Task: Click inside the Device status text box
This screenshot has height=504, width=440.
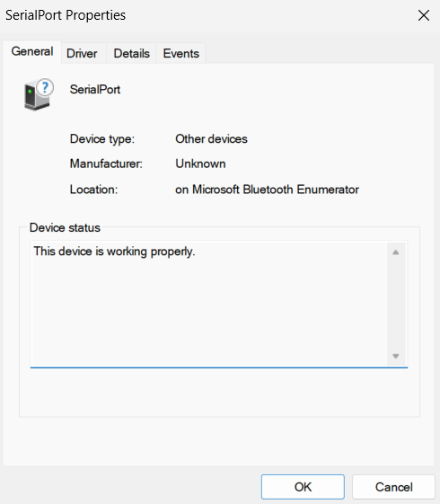Action: (219, 304)
